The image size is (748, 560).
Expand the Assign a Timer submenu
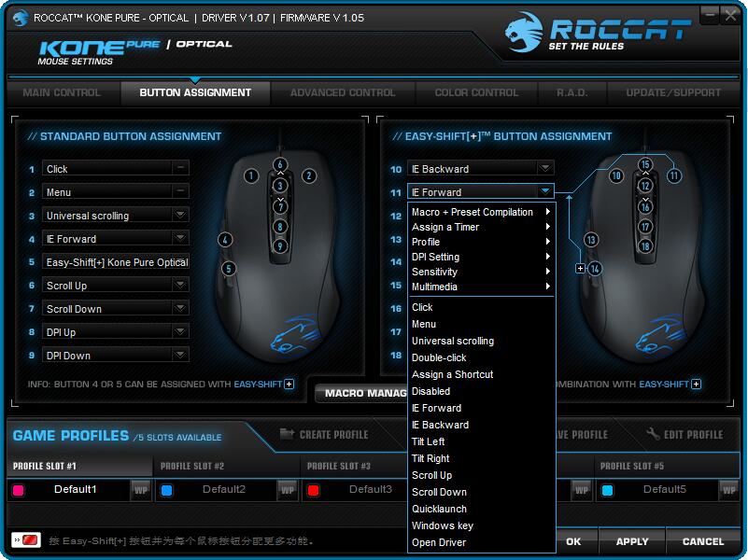coord(481,227)
